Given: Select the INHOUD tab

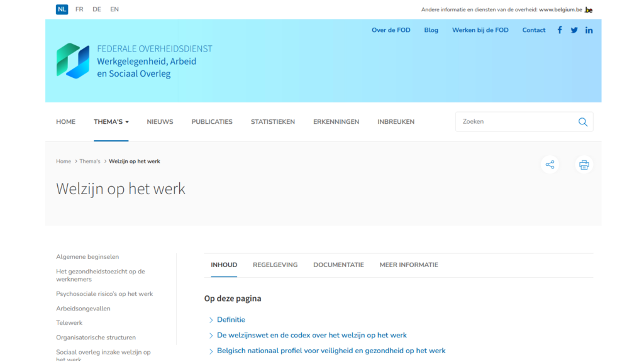Looking at the screenshot, I should 224,265.
